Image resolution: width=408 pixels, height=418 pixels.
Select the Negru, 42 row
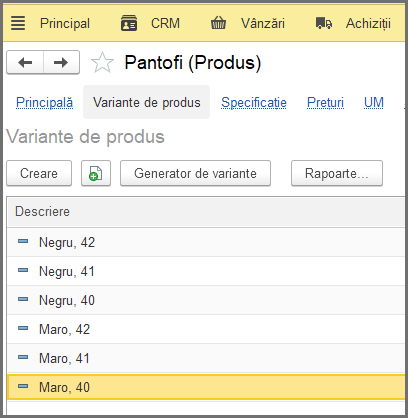point(206,242)
